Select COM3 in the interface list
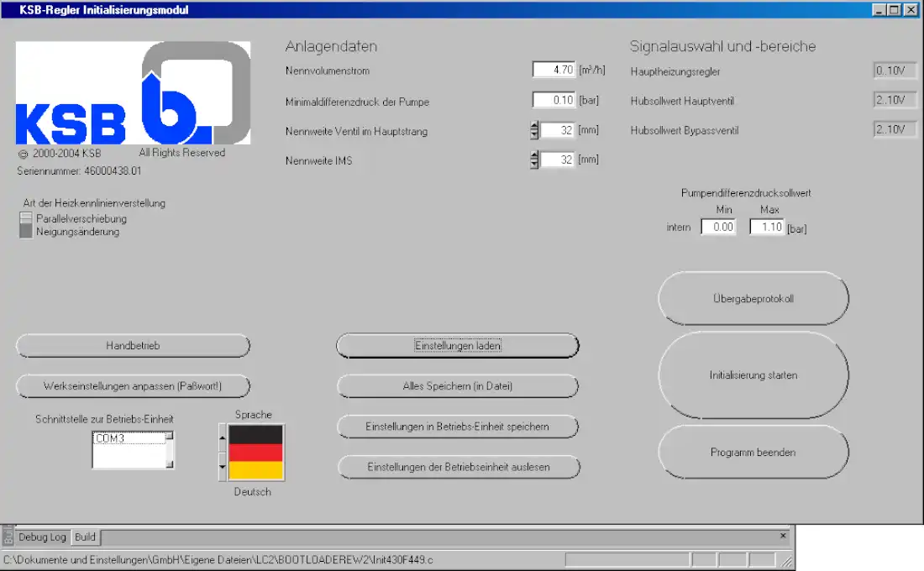Image resolution: width=924 pixels, height=571 pixels. click(128, 438)
